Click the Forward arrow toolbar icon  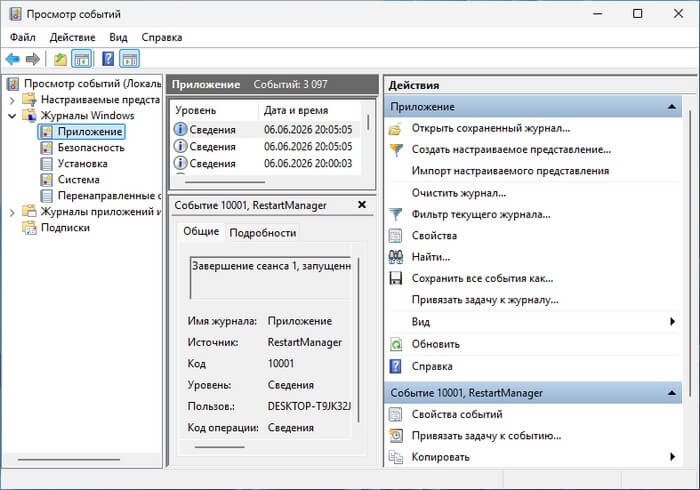pyautogui.click(x=33, y=59)
